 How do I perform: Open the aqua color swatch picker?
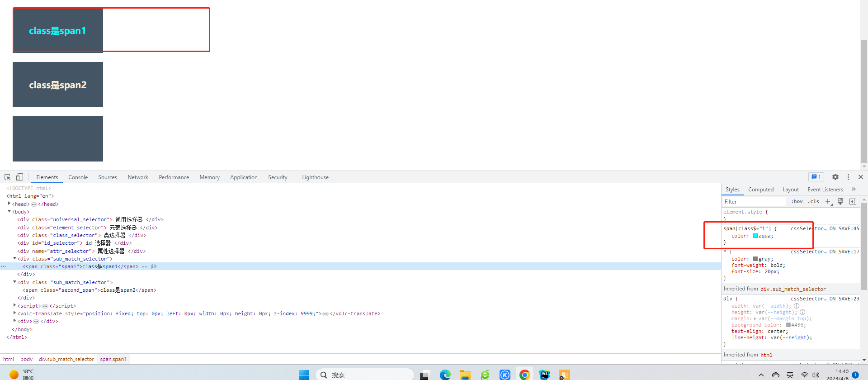pyautogui.click(x=755, y=236)
